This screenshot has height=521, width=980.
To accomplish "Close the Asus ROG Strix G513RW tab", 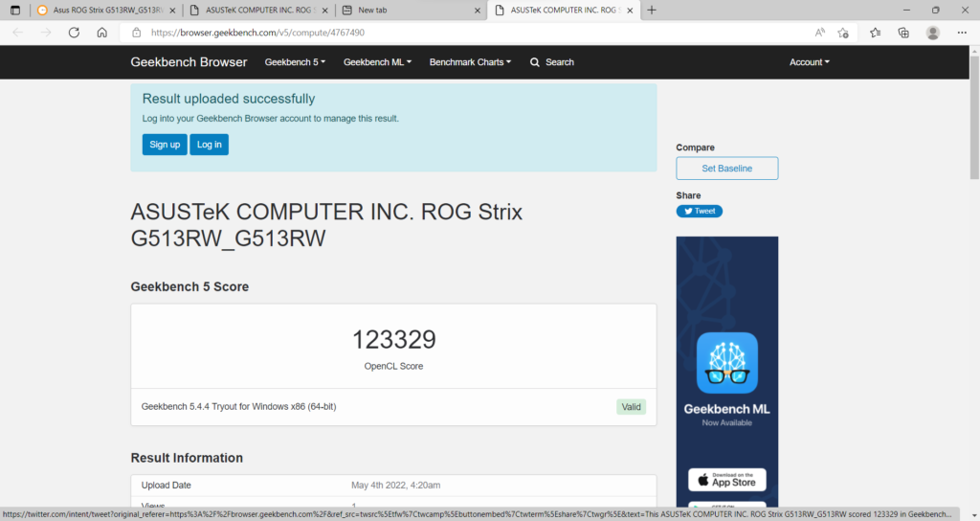I will [x=172, y=11].
